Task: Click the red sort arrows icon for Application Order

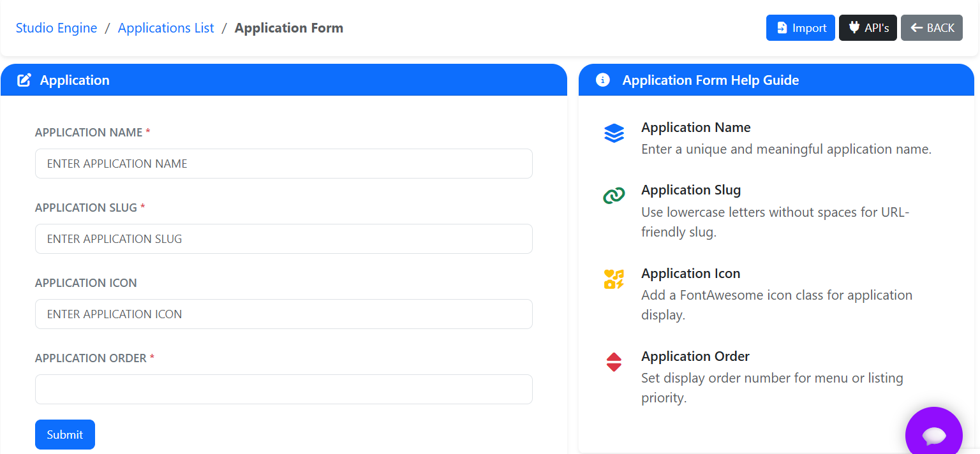Action: point(614,362)
